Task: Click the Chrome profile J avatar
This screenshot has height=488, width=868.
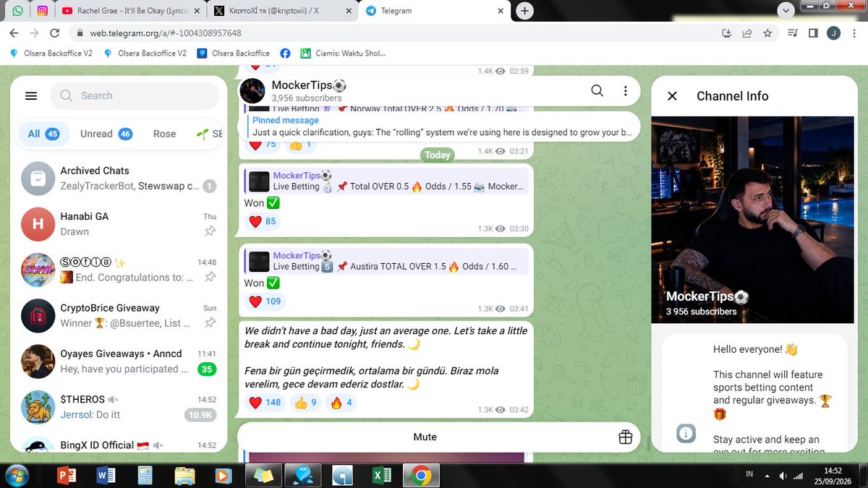Action: tap(833, 33)
